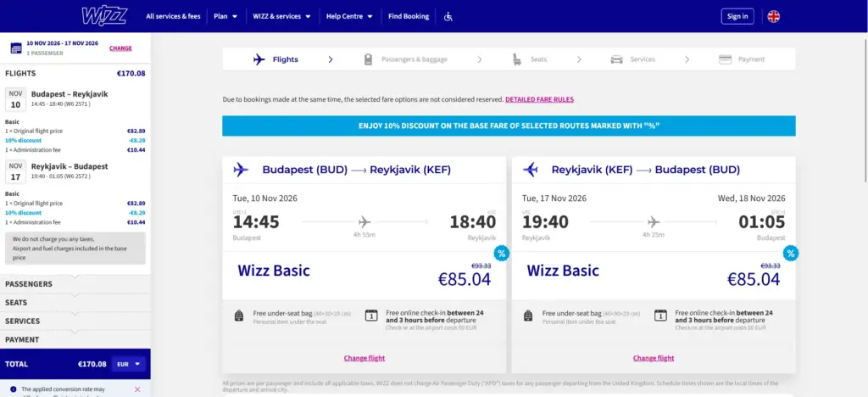Click CHANGE link beside travel dates
Viewport: 868px width, 397px height.
click(x=120, y=48)
